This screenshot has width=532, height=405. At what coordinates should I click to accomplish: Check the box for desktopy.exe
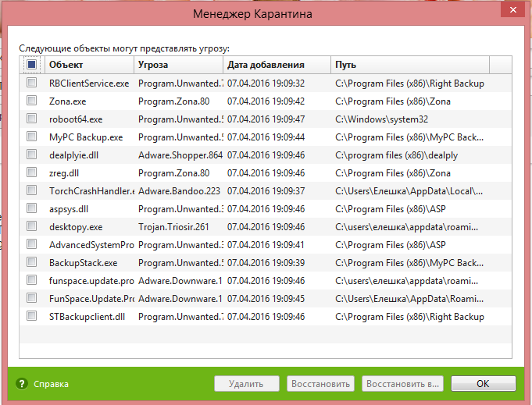pos(31,226)
